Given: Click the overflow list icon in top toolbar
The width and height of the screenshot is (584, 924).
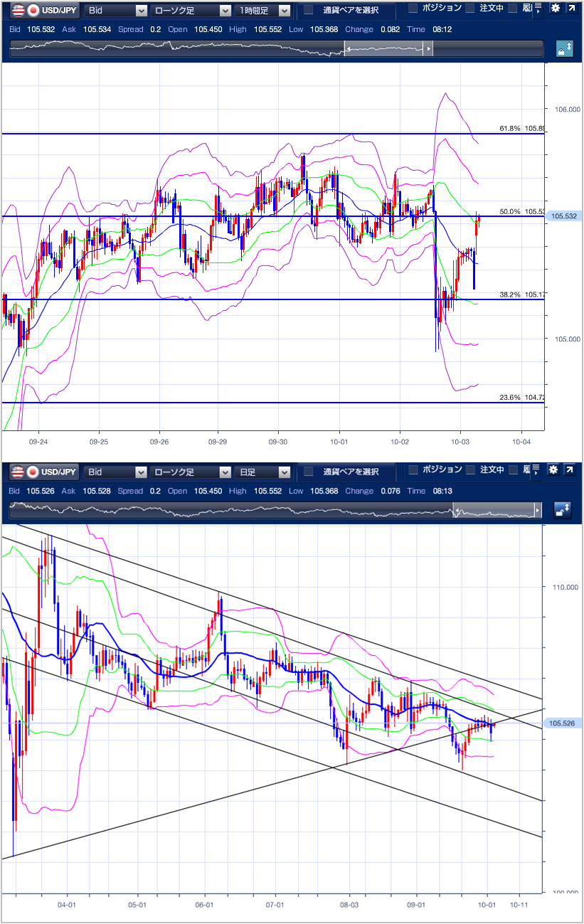Looking at the screenshot, I should coord(537,9).
